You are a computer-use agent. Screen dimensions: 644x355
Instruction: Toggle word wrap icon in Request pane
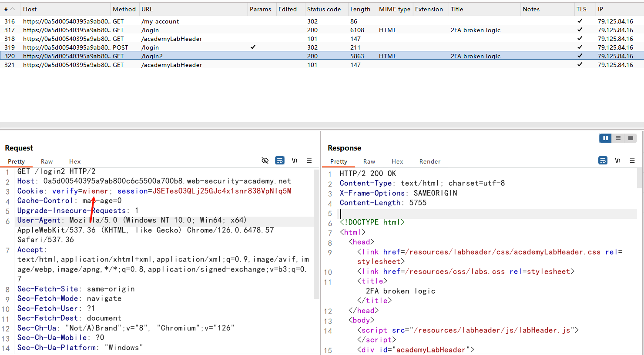[x=280, y=161]
